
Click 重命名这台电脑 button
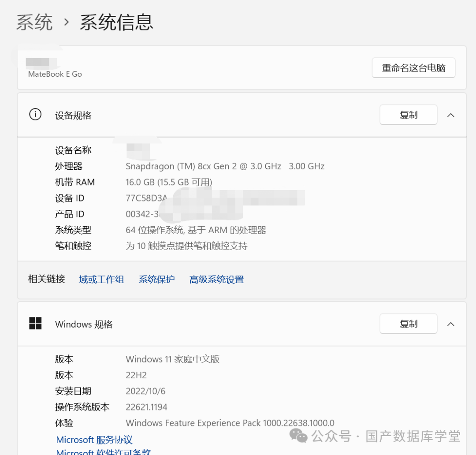tap(413, 68)
